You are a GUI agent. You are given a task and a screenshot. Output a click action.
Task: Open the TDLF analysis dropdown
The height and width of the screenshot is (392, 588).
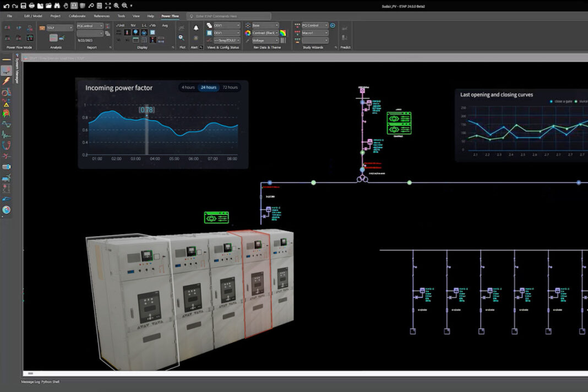[x=59, y=27]
